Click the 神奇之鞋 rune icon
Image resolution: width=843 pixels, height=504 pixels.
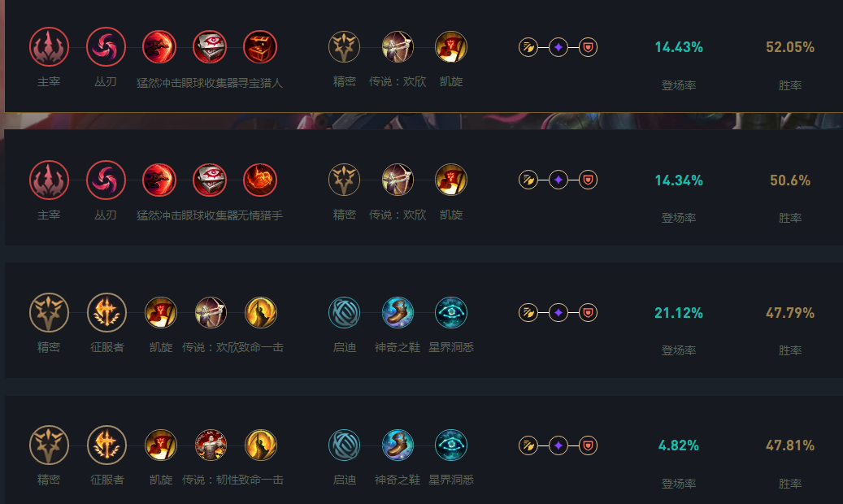pyautogui.click(x=397, y=312)
